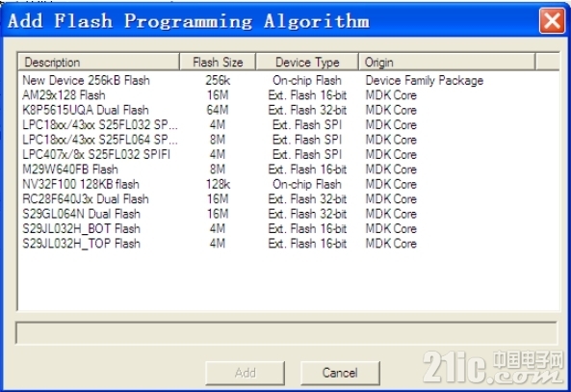Screen dimensions: 571x392
Task: Click MDK Core in the AM29x128 row
Action: tap(391, 95)
